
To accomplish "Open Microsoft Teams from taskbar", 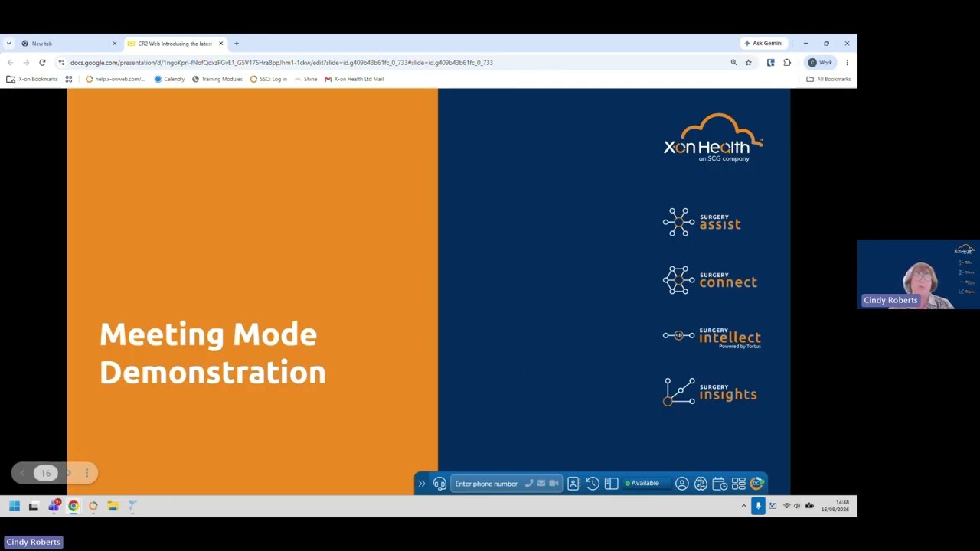I will point(54,506).
